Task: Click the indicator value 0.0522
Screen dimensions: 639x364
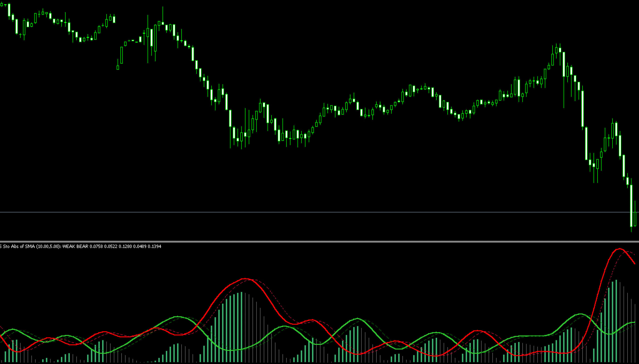Action: point(111,247)
